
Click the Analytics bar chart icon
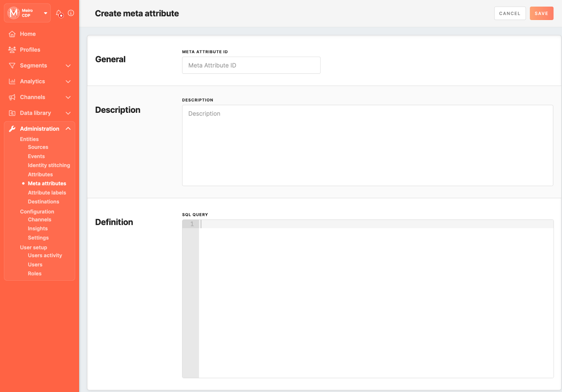pos(12,81)
